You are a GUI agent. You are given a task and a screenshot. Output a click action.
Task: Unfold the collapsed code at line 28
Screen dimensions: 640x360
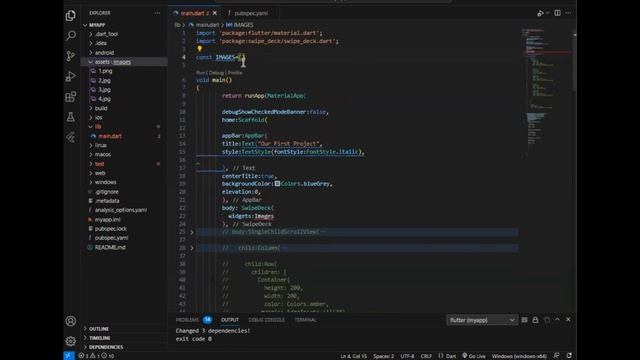point(192,248)
